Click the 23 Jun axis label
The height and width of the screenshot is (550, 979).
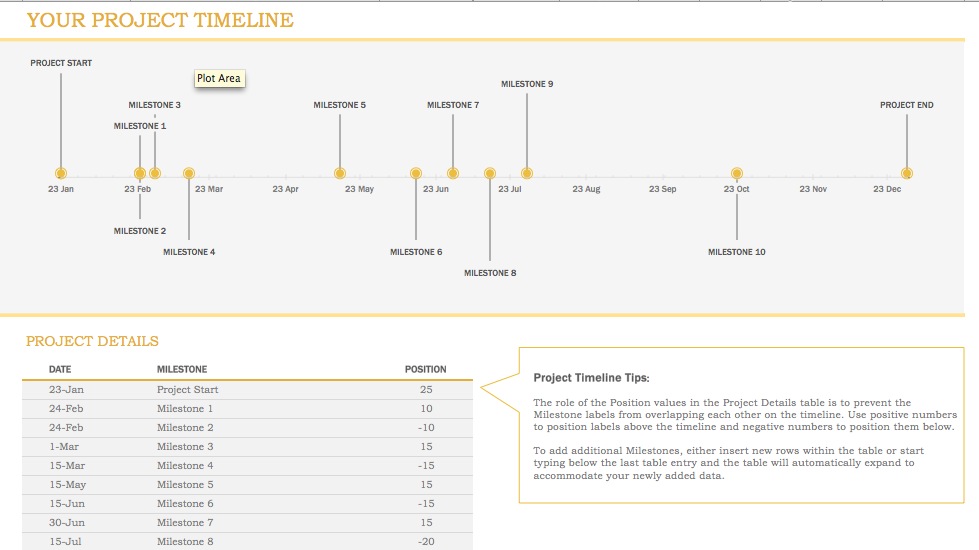click(436, 189)
